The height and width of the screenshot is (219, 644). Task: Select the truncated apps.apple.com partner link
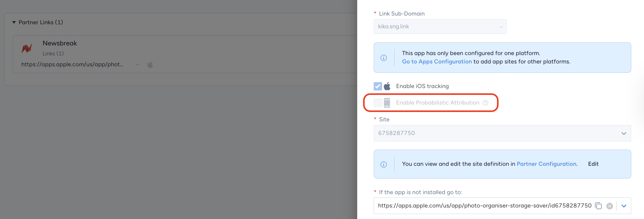72,64
